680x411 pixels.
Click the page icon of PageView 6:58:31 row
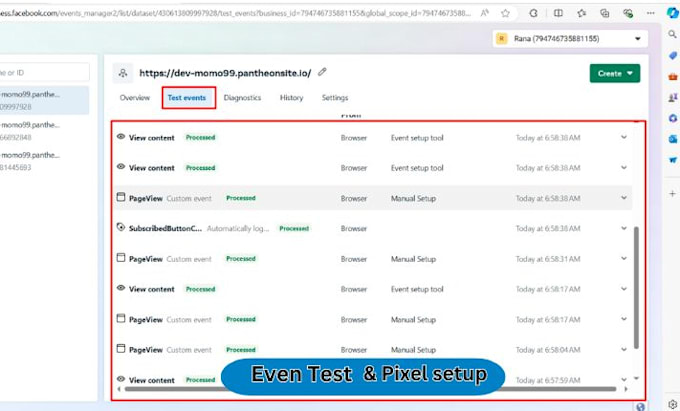tap(121, 258)
